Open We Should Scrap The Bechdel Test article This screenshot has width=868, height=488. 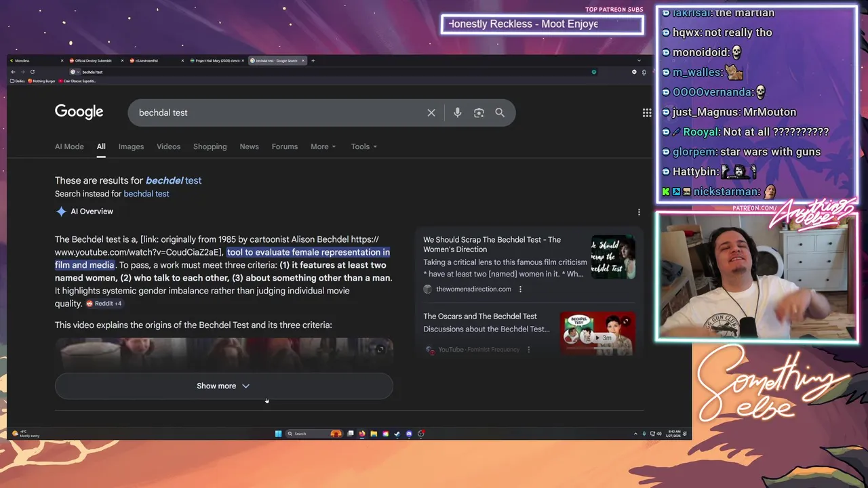pyautogui.click(x=492, y=244)
